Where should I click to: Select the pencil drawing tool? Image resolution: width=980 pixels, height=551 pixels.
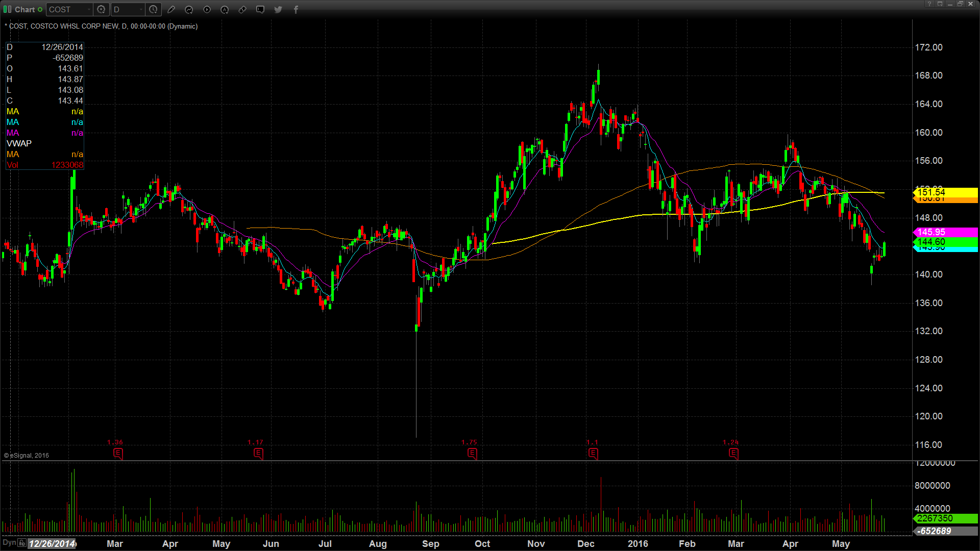[171, 10]
